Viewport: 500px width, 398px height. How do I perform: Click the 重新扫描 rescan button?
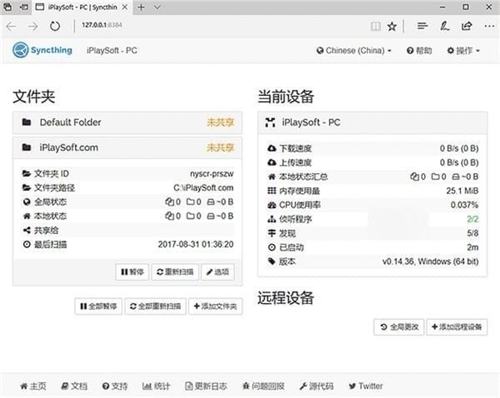[x=175, y=272]
